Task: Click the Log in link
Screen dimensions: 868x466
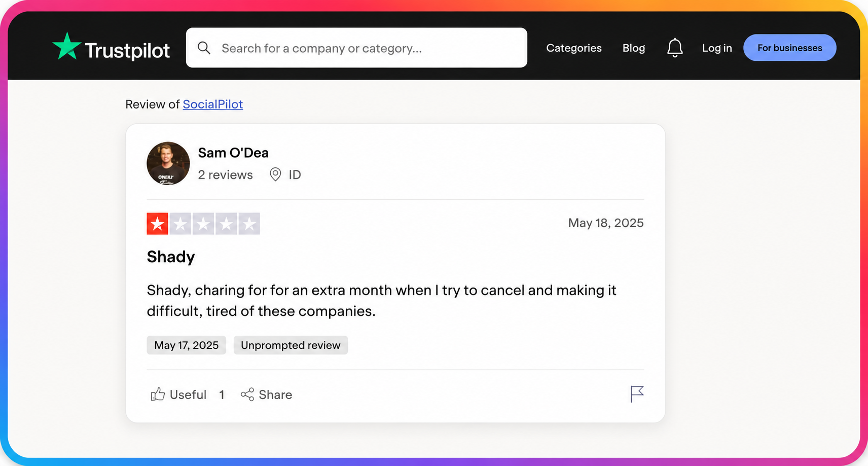Action: 717,48
